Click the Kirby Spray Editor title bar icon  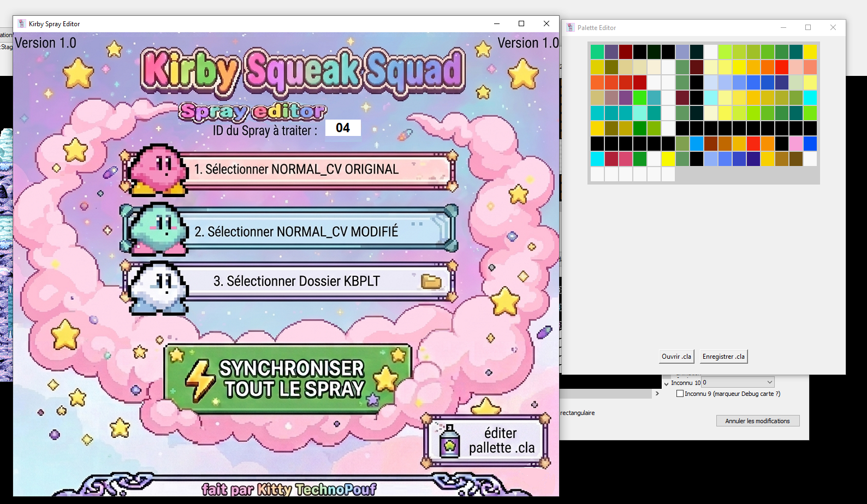tap(22, 23)
